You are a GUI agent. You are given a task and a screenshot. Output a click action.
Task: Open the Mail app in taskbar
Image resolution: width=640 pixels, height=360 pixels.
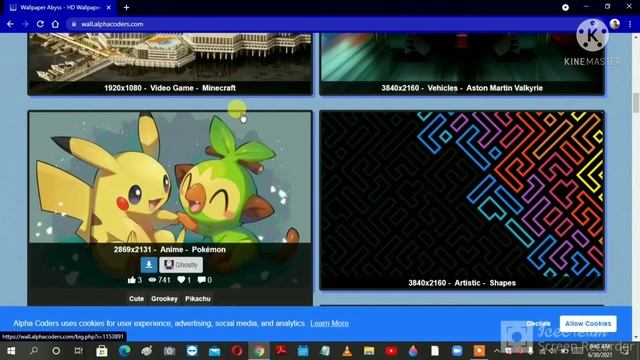(x=214, y=351)
